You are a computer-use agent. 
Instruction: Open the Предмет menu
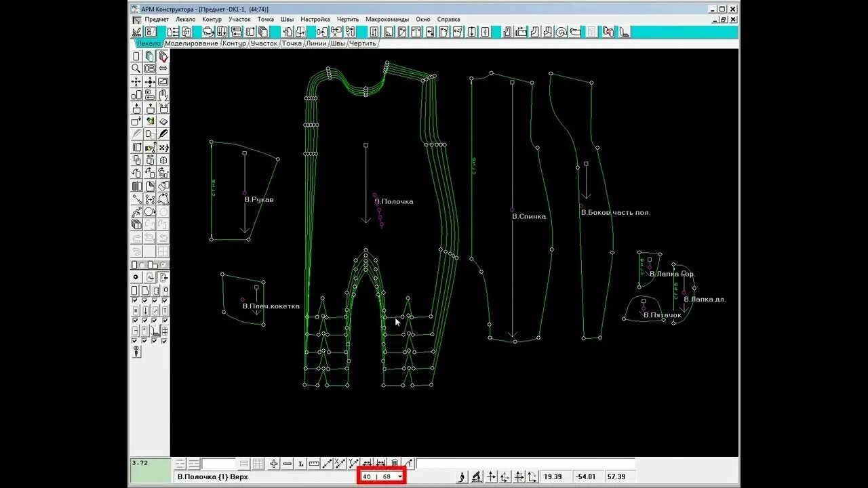157,19
